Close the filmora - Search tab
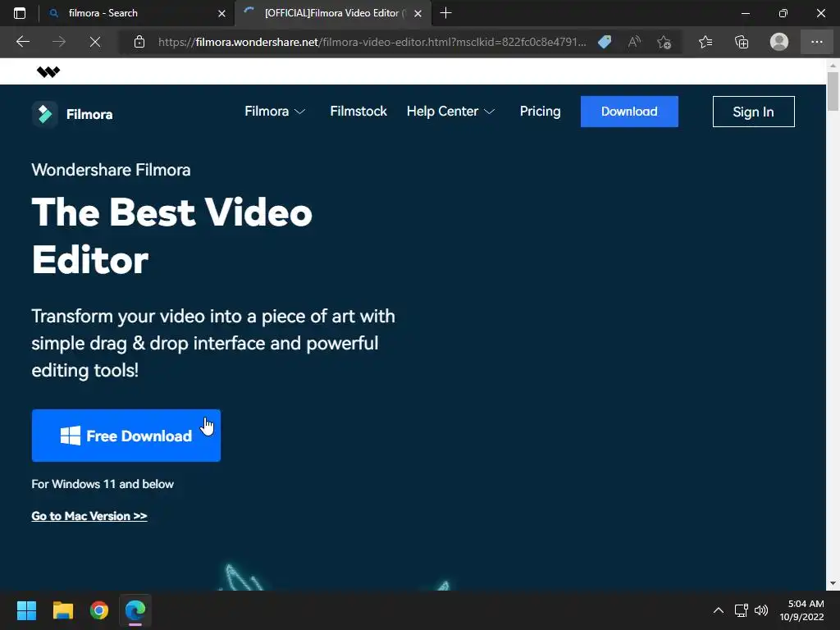The width and height of the screenshot is (840, 630). tap(221, 13)
